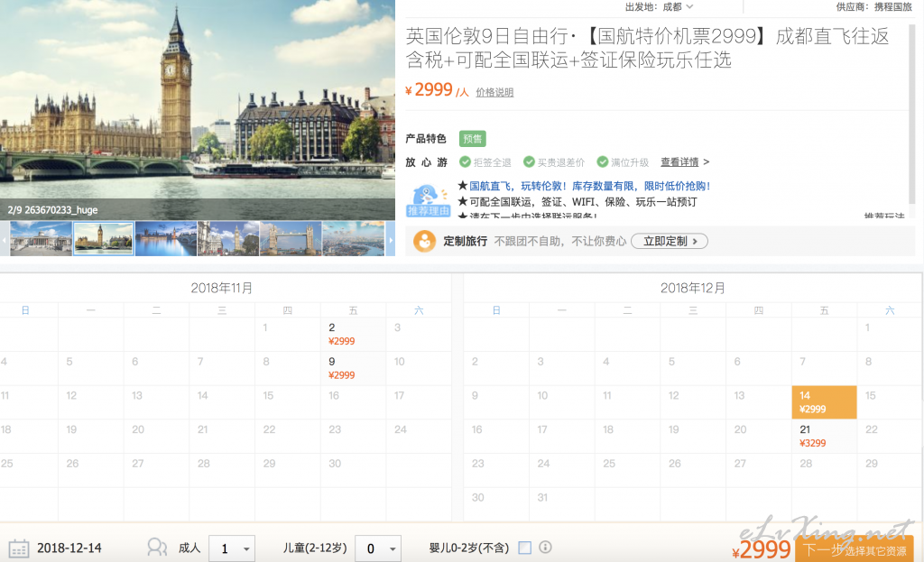Viewport: 924px width, 562px height.
Task: Click the 2018年12月 month heading
Action: (692, 288)
